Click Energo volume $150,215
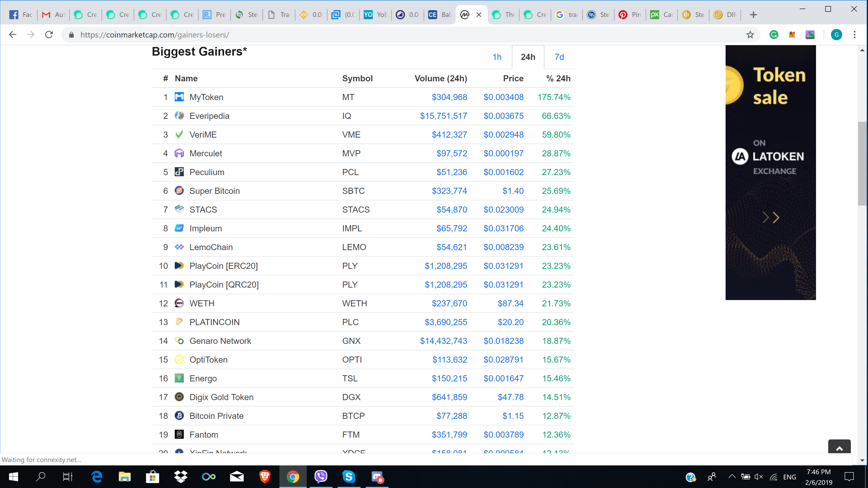The height and width of the screenshot is (488, 868). point(450,378)
